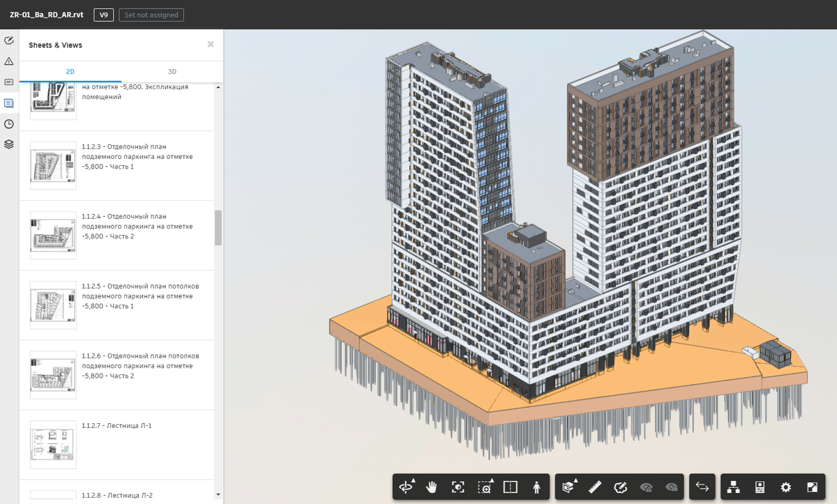Screen dimensions: 837x504
Task: Activate the Zoom window tool
Action: pos(485,487)
